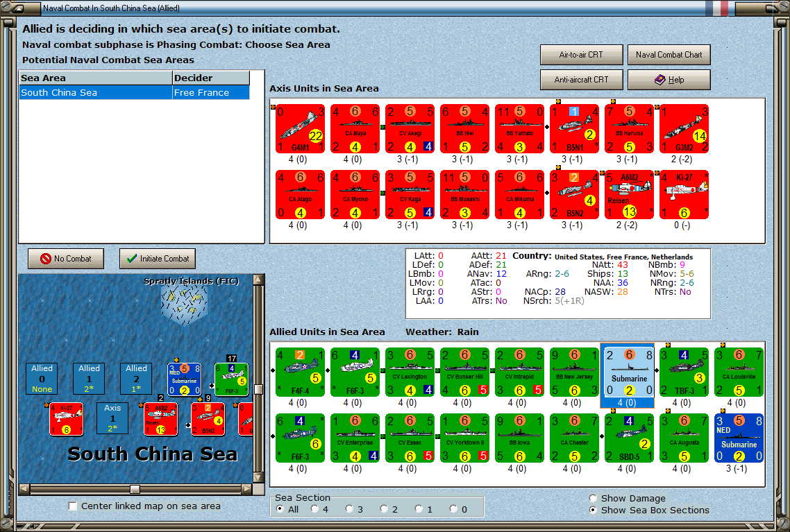
Task: Select the Ki-27 fighter in Axis list
Action: (x=684, y=194)
